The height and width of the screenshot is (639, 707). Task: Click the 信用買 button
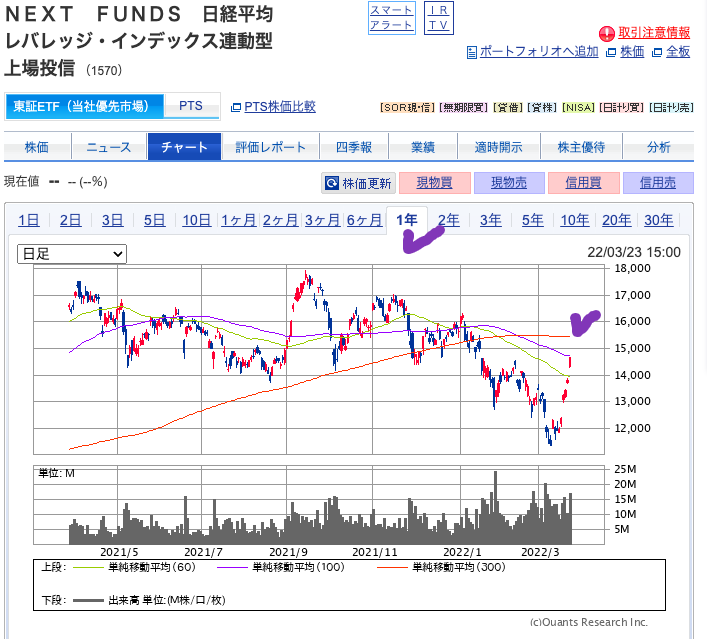(x=583, y=183)
